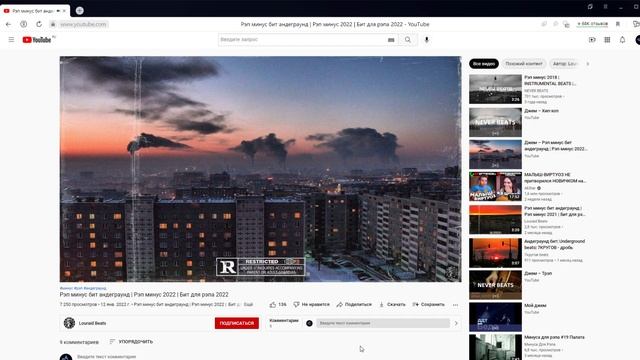640x360 pixels.
Task: Click the YouTube logo to go home
Action: [37, 40]
